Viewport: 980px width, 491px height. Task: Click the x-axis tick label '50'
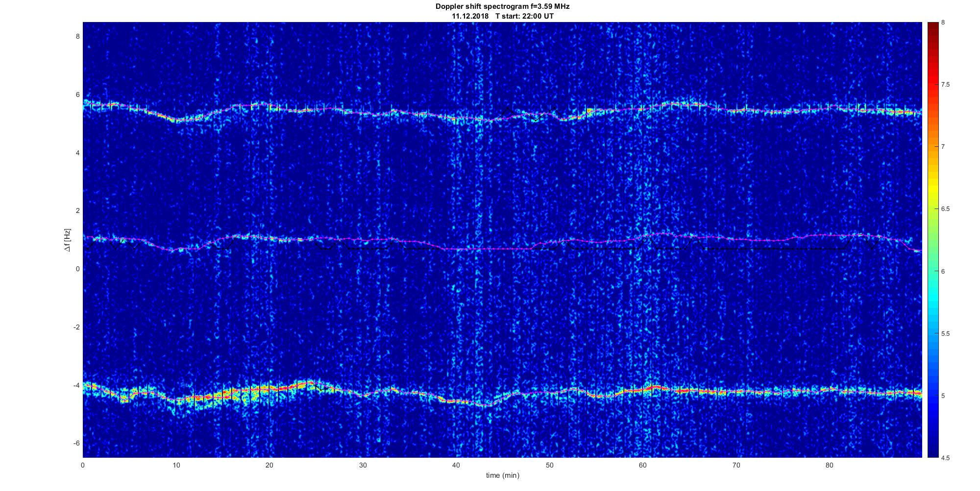(549, 465)
